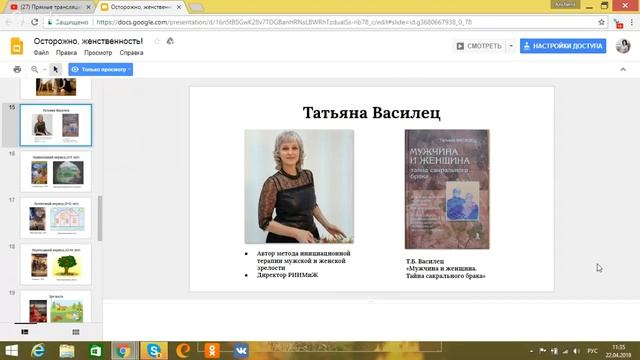Open the СМОТРЕТЬ dropdown arrow
640x360 pixels.
(511, 46)
